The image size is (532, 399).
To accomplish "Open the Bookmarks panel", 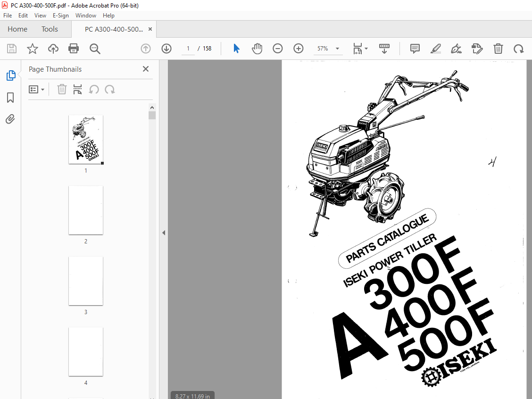I will click(10, 98).
